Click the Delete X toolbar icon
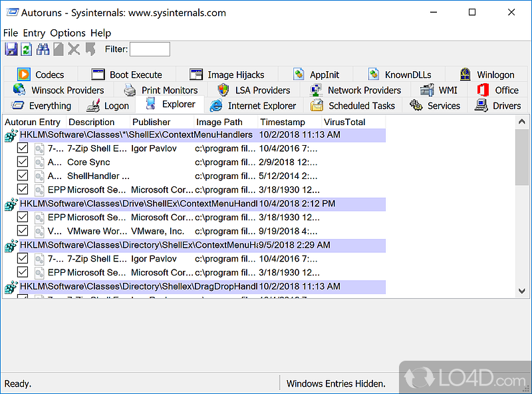This screenshot has height=394, width=532. click(x=74, y=49)
